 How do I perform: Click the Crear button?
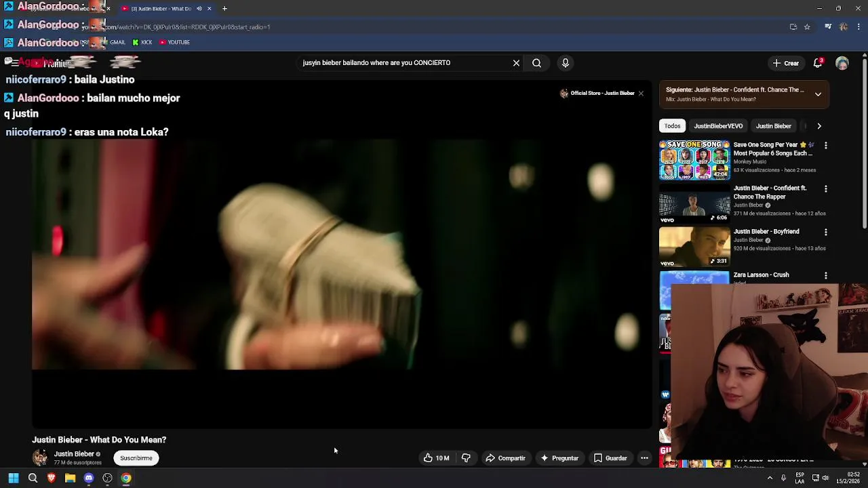click(x=785, y=63)
